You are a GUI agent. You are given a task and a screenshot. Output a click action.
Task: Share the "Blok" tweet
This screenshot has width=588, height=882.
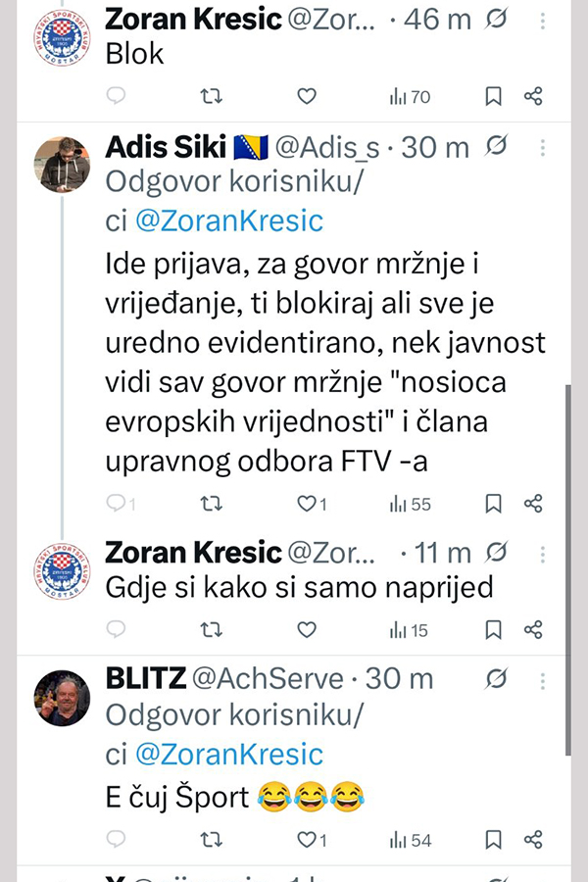533,96
